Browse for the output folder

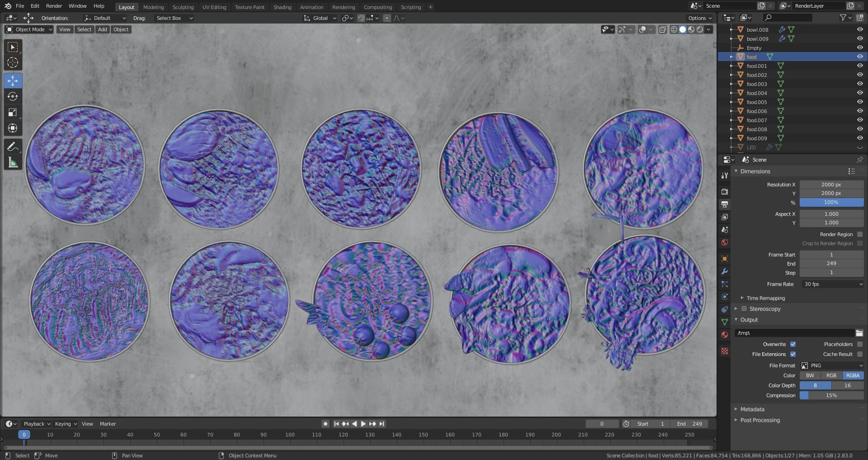[859, 333]
